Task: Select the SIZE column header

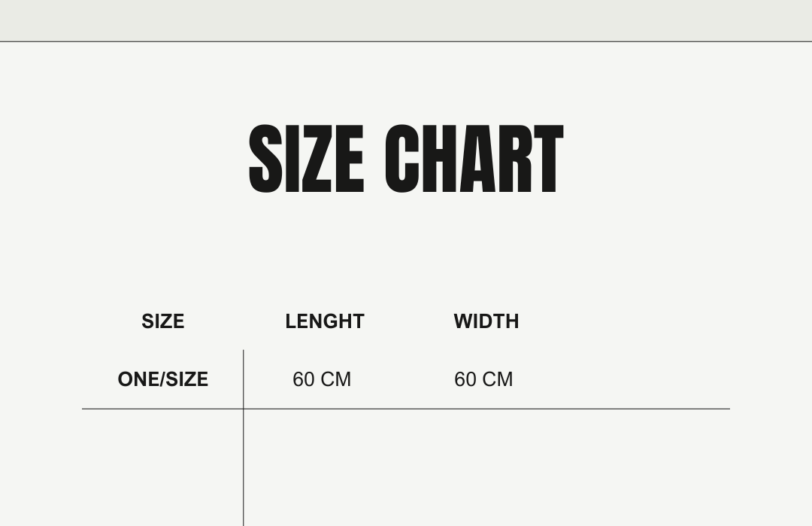Action: pyautogui.click(x=162, y=321)
